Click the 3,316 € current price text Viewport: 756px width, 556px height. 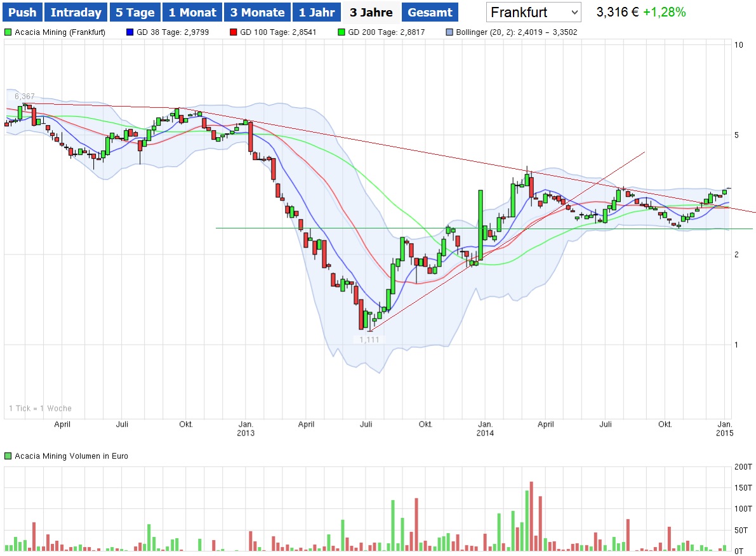[x=617, y=12]
